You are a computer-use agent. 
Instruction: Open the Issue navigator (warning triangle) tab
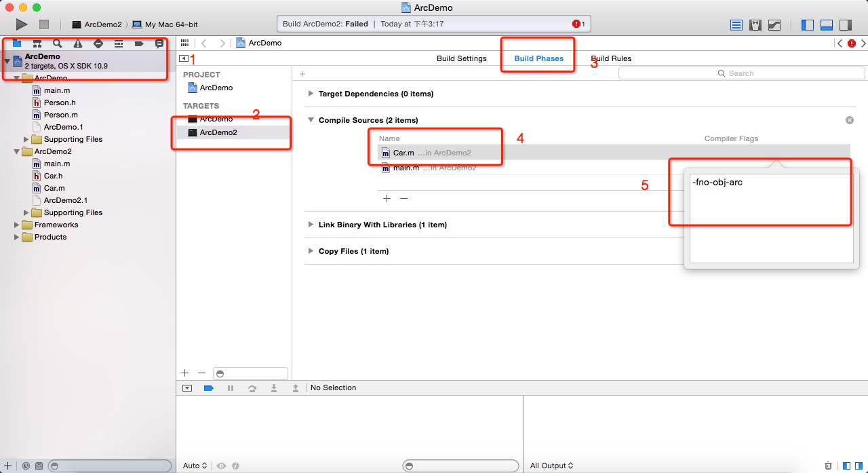tap(78, 43)
